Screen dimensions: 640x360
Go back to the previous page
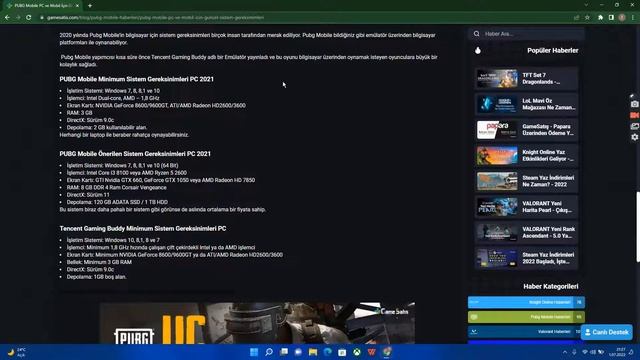(x=7, y=18)
